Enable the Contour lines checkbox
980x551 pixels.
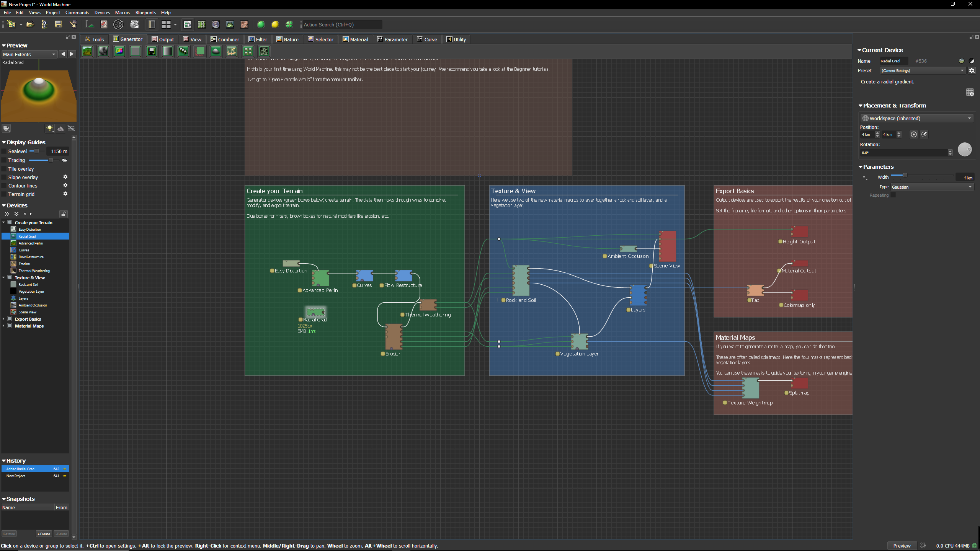coord(4,186)
